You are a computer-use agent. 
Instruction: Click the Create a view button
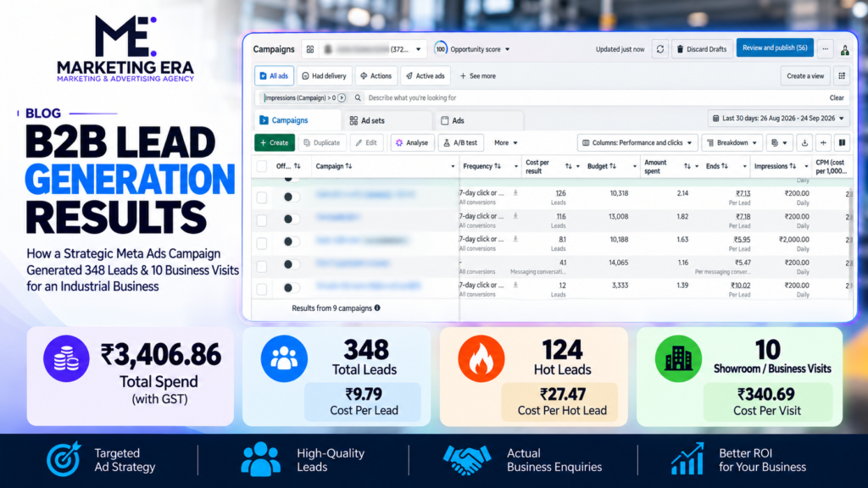pos(805,75)
